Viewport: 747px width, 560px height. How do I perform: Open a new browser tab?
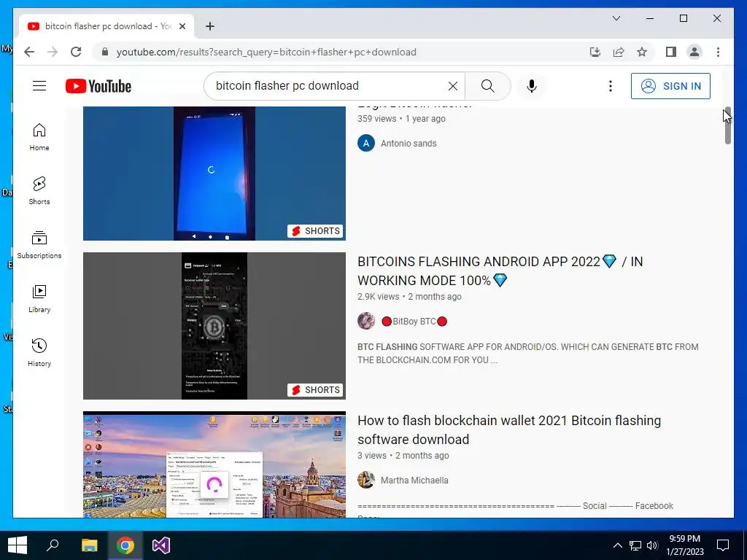pyautogui.click(x=209, y=26)
